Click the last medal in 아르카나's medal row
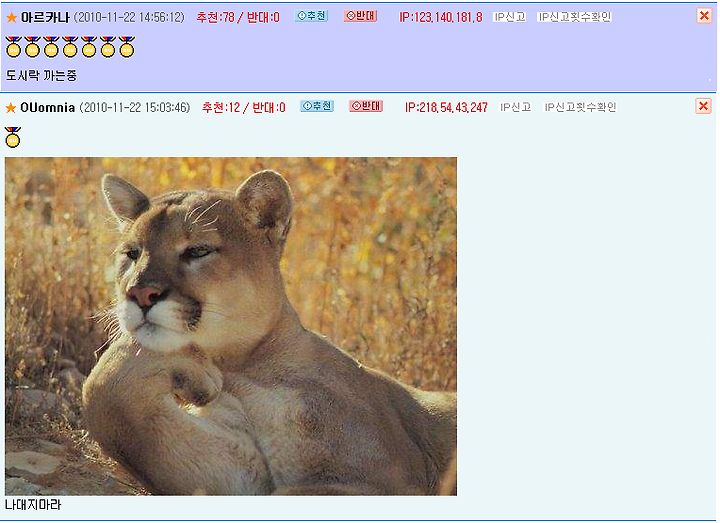The width and height of the screenshot is (720, 523). point(127,47)
